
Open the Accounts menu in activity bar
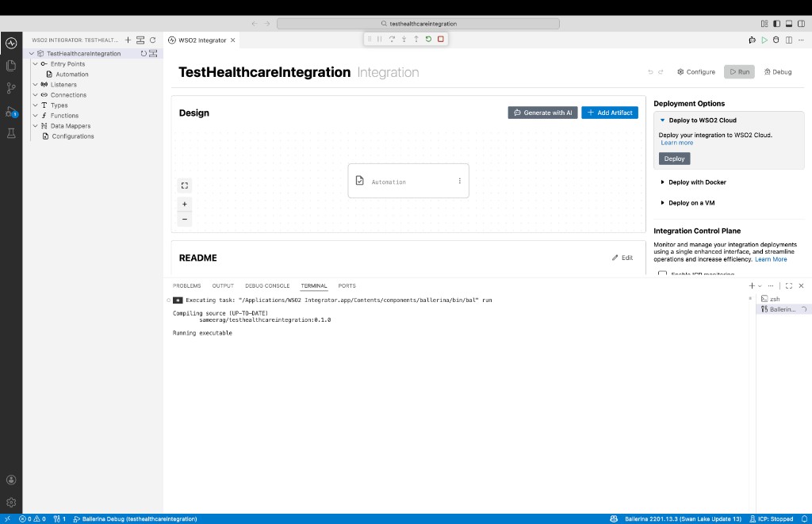click(11, 480)
